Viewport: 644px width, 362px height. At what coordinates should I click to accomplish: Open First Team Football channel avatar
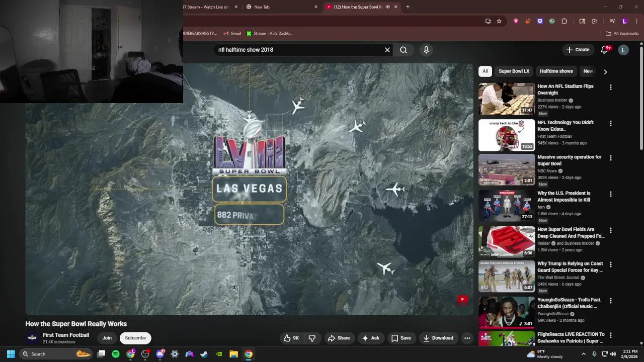[x=32, y=338]
